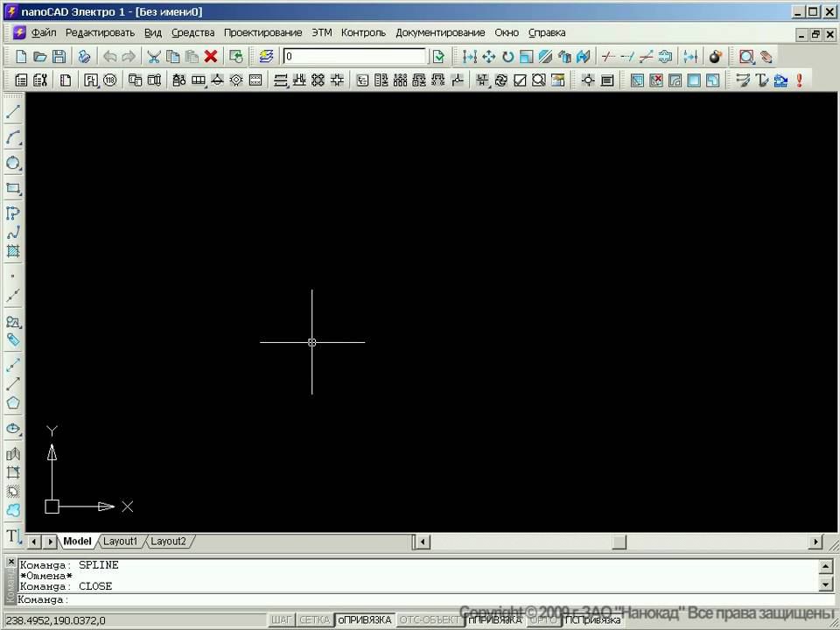Select the Move tool (four-arrow icon)

click(x=488, y=56)
